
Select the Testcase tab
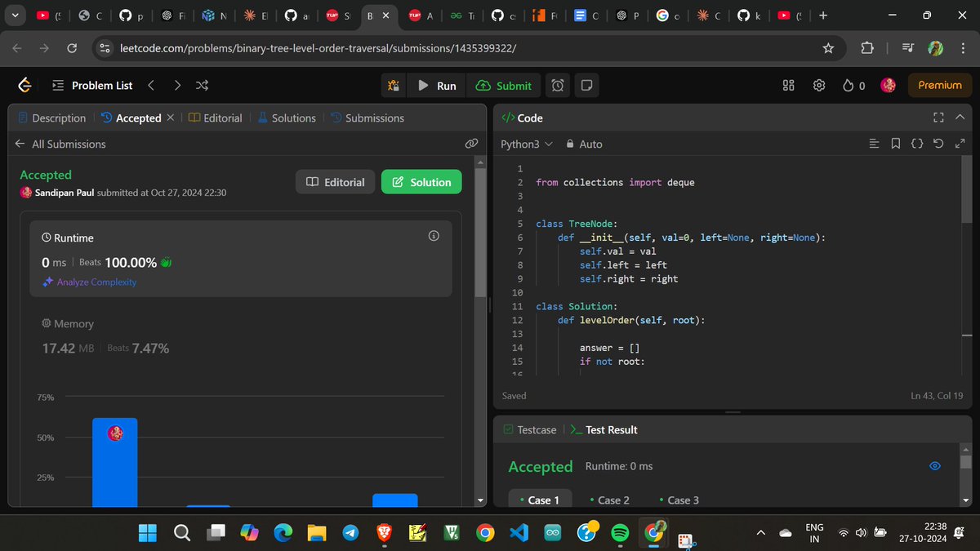click(529, 429)
